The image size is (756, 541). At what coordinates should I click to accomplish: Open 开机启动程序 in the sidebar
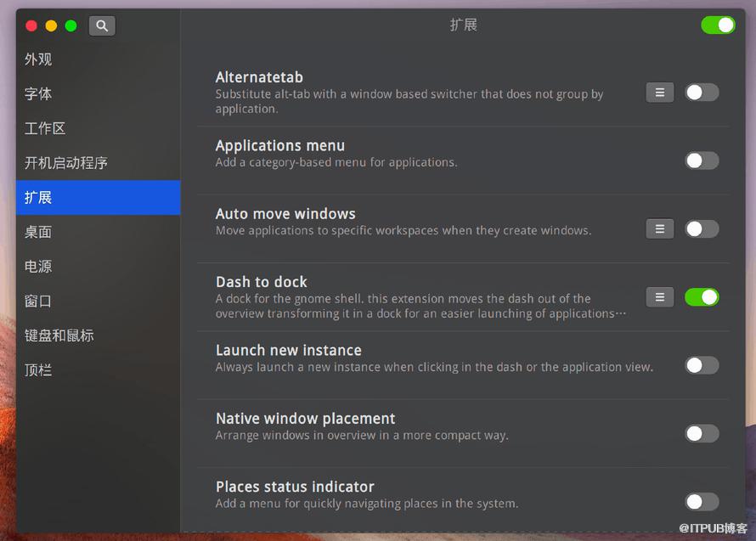99,163
